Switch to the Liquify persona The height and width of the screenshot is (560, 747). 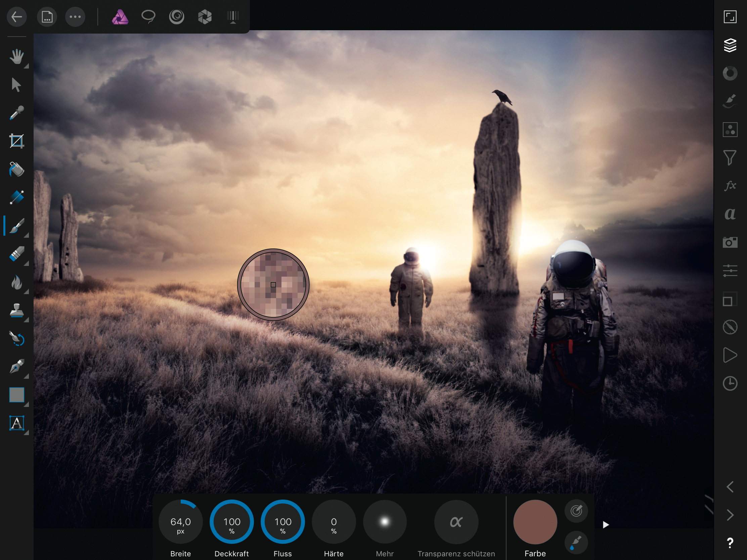177,16
